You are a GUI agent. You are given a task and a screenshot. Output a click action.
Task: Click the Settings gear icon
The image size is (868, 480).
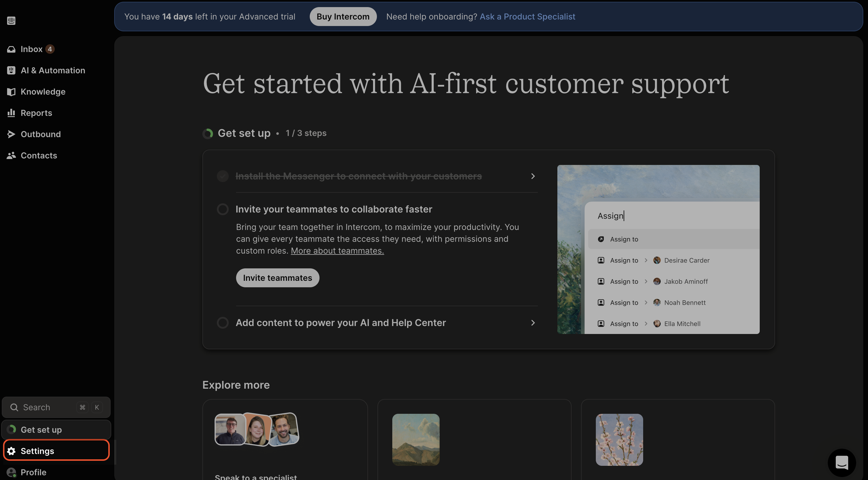(11, 451)
